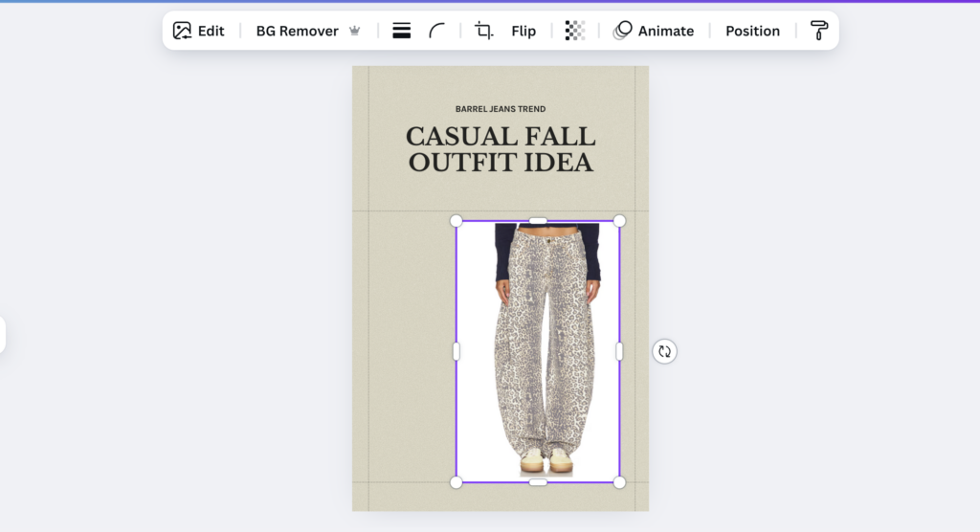Select the Crop tool icon
The height and width of the screenshot is (532, 980).
point(483,31)
